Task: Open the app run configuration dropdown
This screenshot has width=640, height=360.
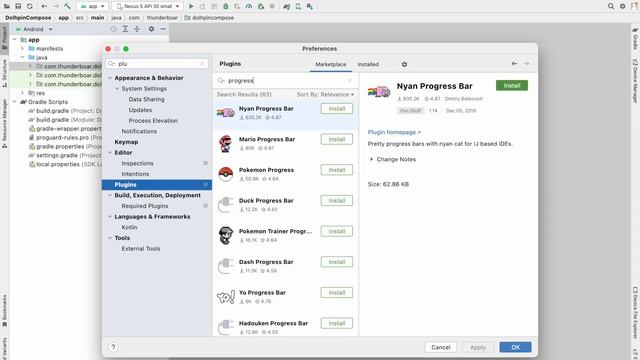Action: (x=93, y=6)
